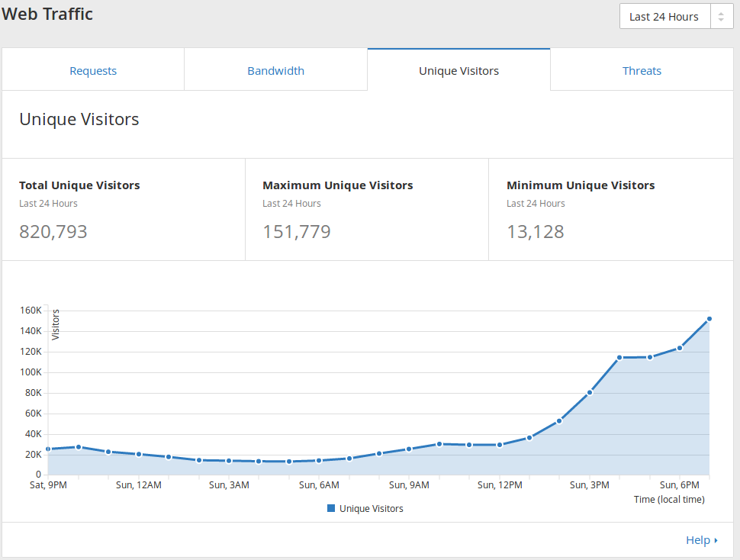Click the arrow icon beside Help
740x560 pixels.
click(716, 541)
